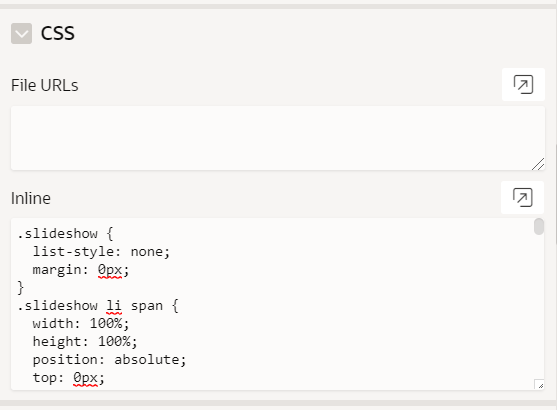Grab the Inline editor resize handle
557x410 pixels.
tap(539, 385)
